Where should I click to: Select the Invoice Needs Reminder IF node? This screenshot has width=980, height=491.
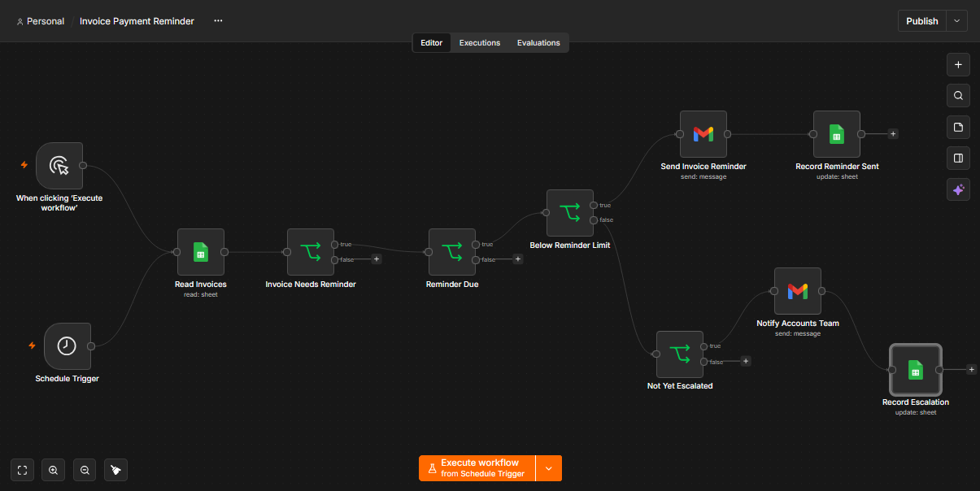click(x=311, y=252)
